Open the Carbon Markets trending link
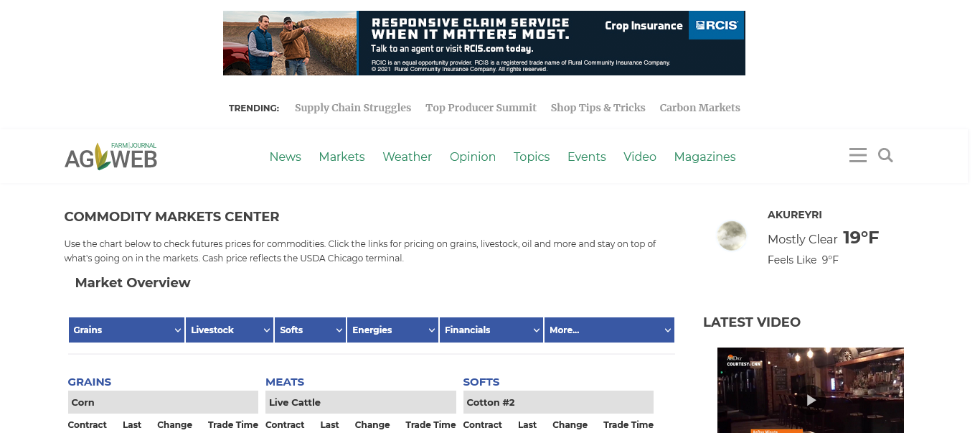Image resolution: width=980 pixels, height=433 pixels. (699, 108)
